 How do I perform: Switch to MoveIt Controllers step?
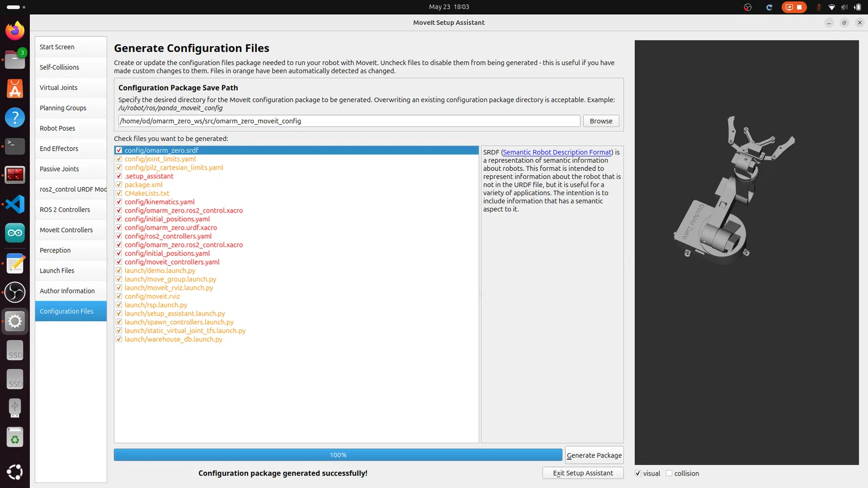click(71, 230)
